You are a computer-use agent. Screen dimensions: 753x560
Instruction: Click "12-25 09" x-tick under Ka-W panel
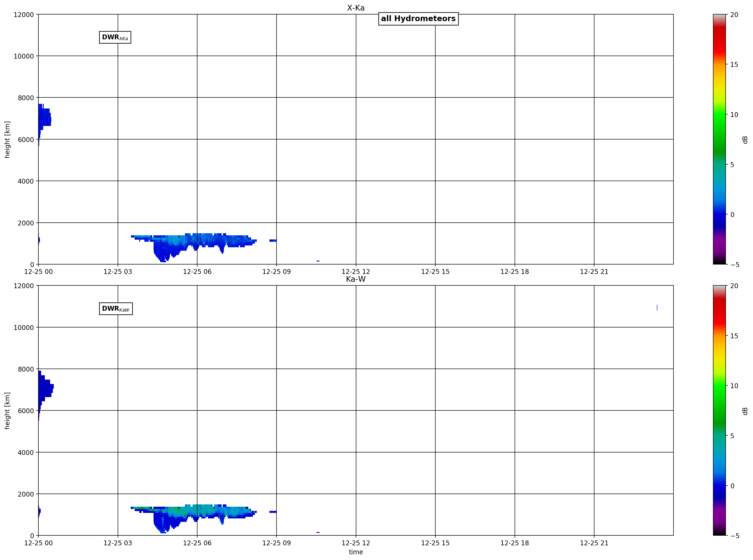tap(276, 543)
